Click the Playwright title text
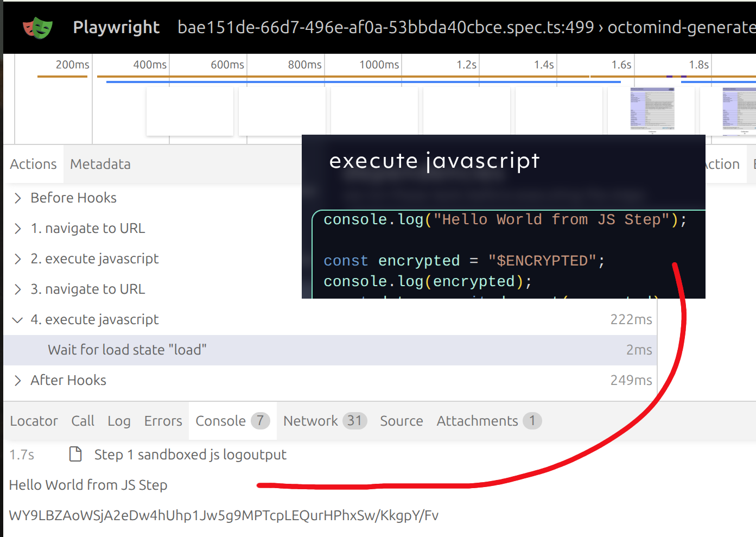 point(116,27)
